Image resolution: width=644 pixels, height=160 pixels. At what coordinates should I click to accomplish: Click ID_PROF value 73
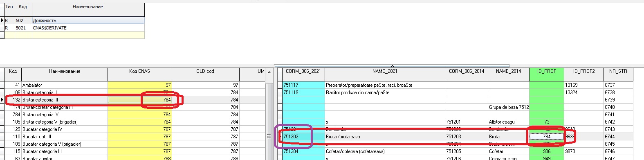547,122
